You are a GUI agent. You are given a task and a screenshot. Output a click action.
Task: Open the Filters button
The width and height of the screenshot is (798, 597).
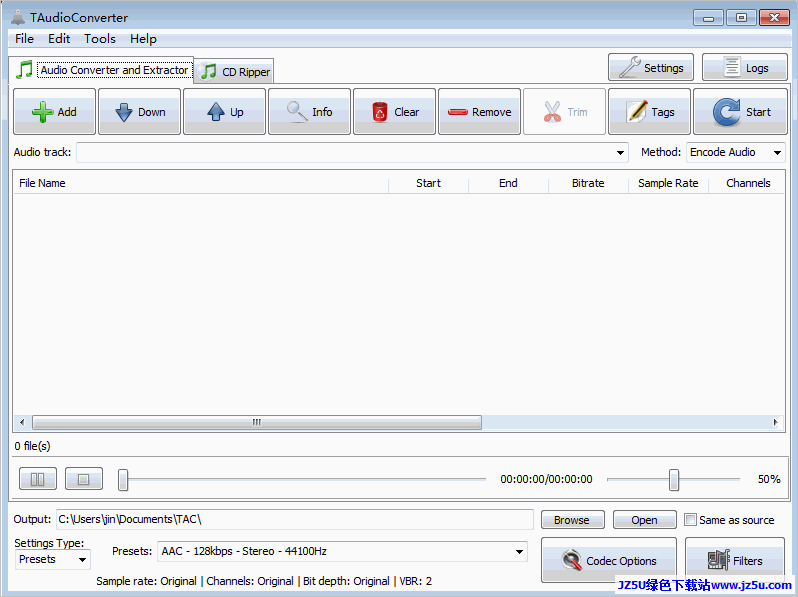coord(734,561)
